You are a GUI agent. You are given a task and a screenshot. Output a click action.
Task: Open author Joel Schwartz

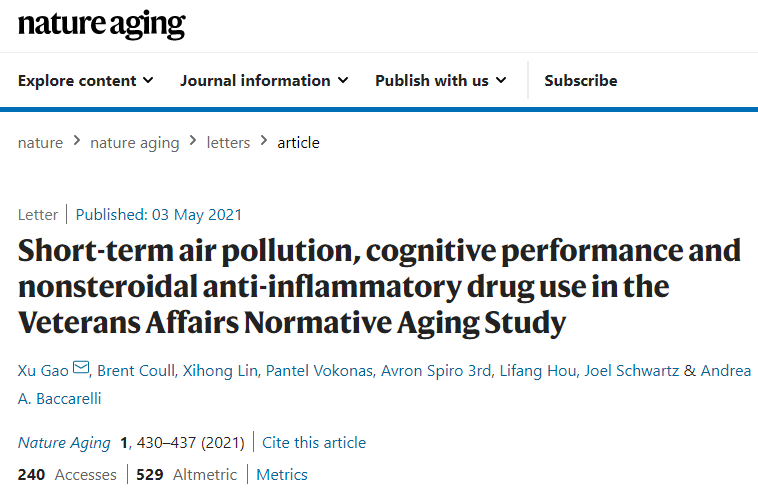[x=631, y=371]
